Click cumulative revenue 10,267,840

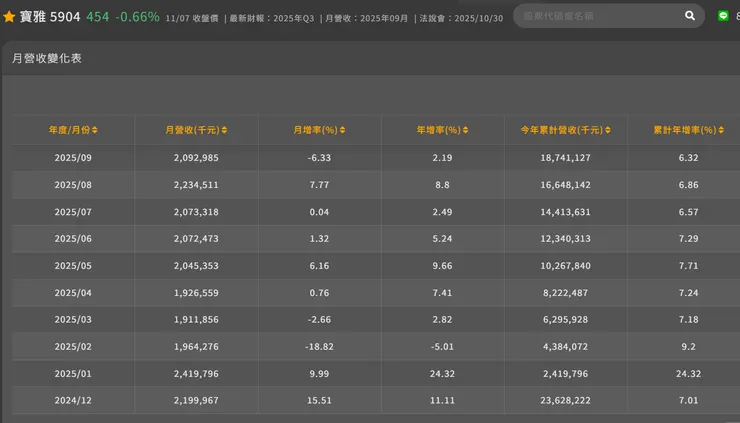click(x=565, y=266)
